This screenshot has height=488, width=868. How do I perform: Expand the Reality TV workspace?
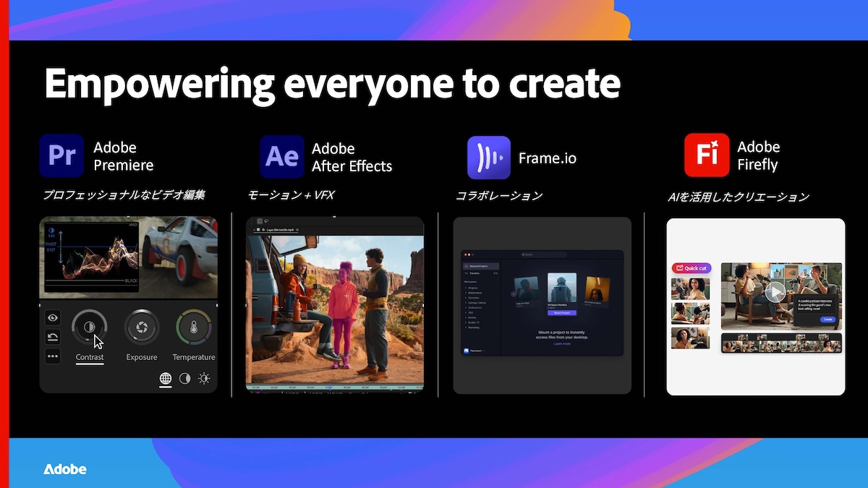point(472,322)
